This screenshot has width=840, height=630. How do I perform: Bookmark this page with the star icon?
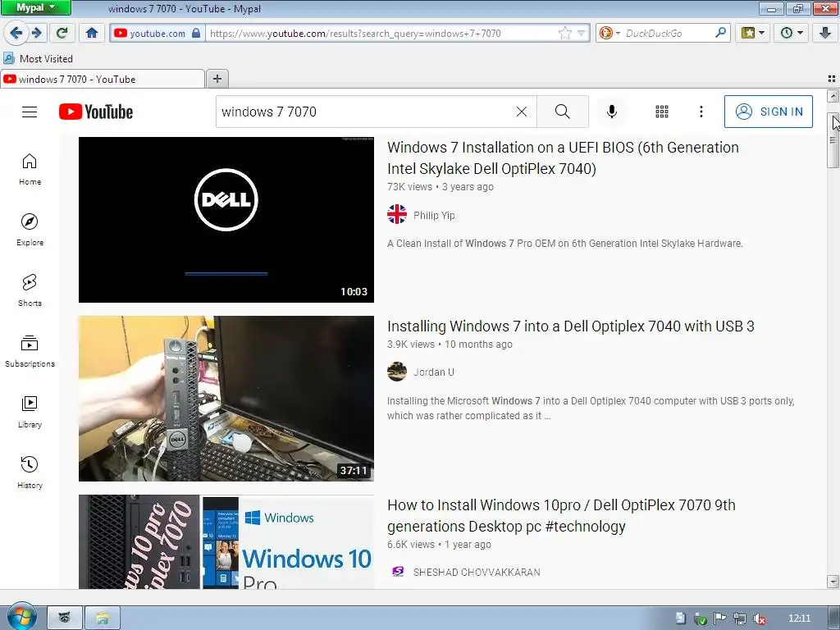pyautogui.click(x=564, y=33)
